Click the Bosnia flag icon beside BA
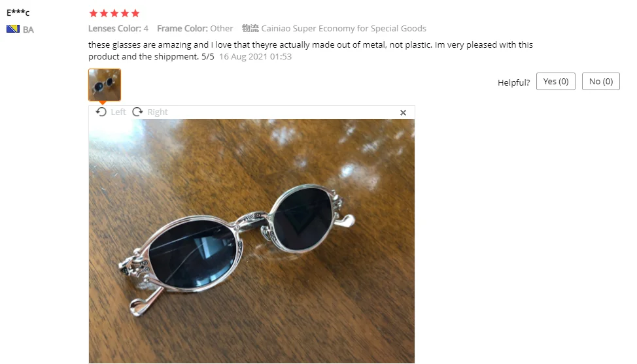This screenshot has height=364, width=637. click(x=13, y=29)
